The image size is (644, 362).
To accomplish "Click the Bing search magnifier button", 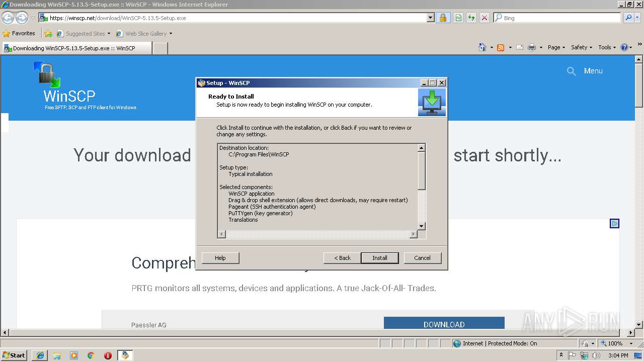I will click(628, 18).
